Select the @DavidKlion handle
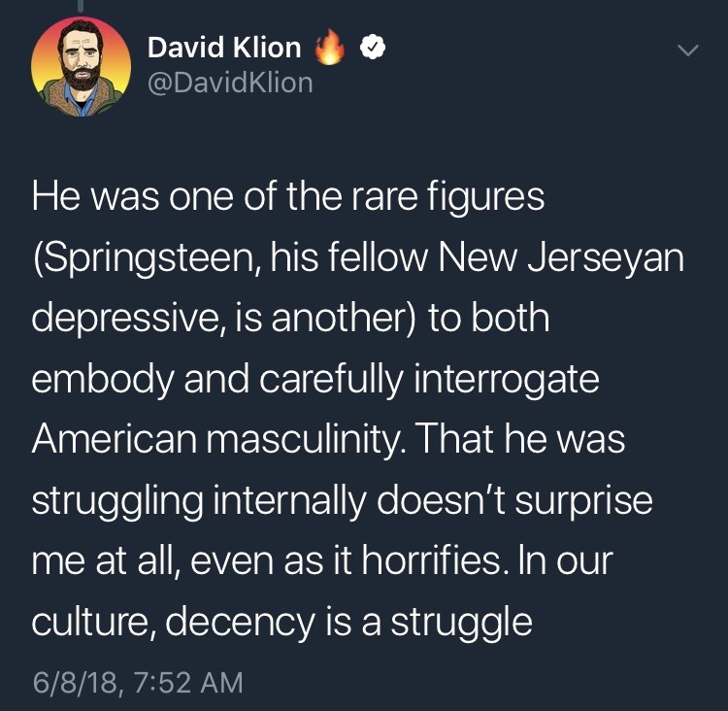This screenshot has height=711, width=728. click(x=230, y=84)
